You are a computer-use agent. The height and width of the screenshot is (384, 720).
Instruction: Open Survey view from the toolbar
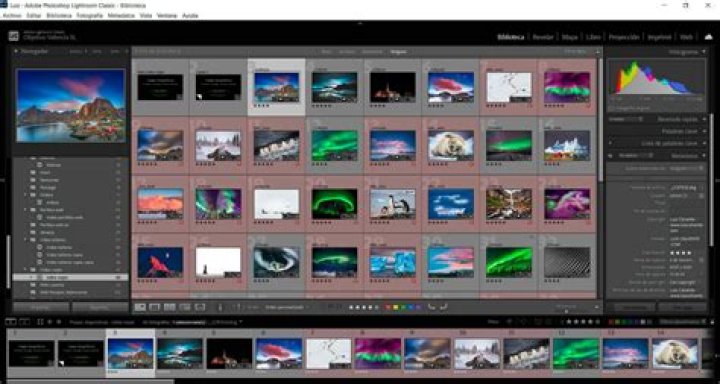coord(185,307)
